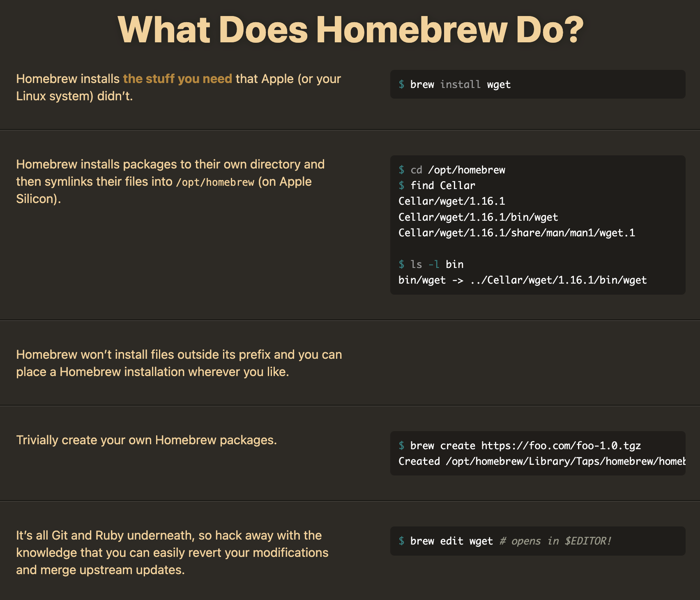The image size is (700, 600).
Task: Click the "Homebrew installs packages to their own directory" paragraph
Action: pos(170,181)
